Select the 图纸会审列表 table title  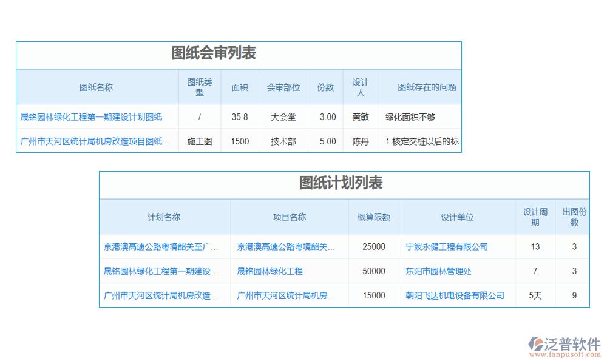click(x=215, y=53)
